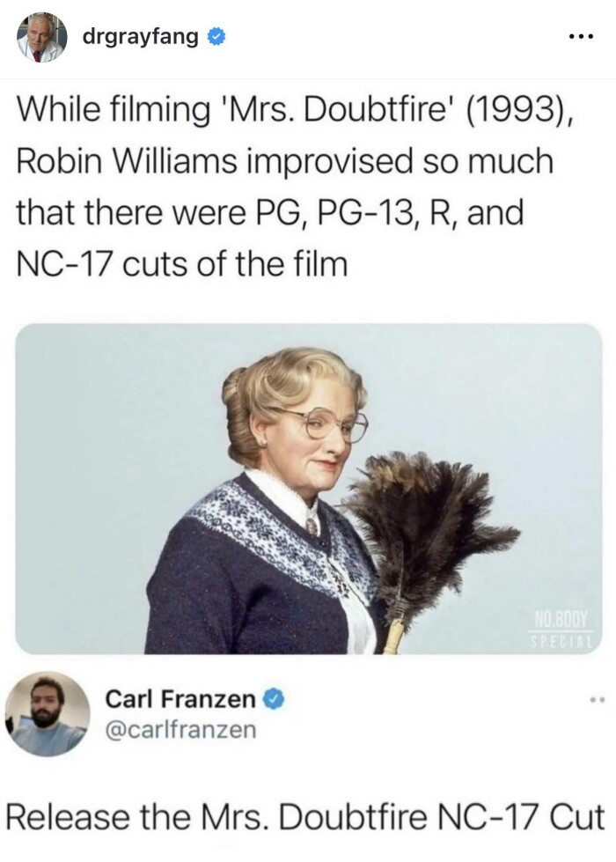This screenshot has height=862, width=616.
Task: Click the words 'Robin Williams improvised' in the headline
Action: pos(215,160)
